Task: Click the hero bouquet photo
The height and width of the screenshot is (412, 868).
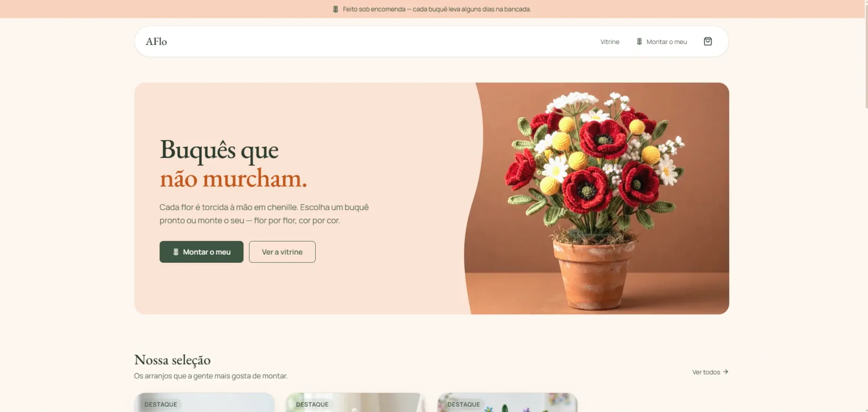Action: pyautogui.click(x=597, y=198)
